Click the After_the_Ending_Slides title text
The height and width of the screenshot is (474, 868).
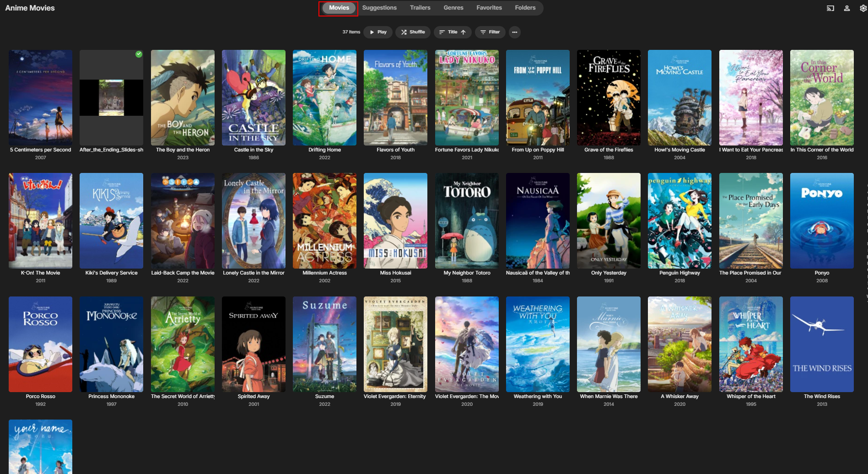pos(111,150)
